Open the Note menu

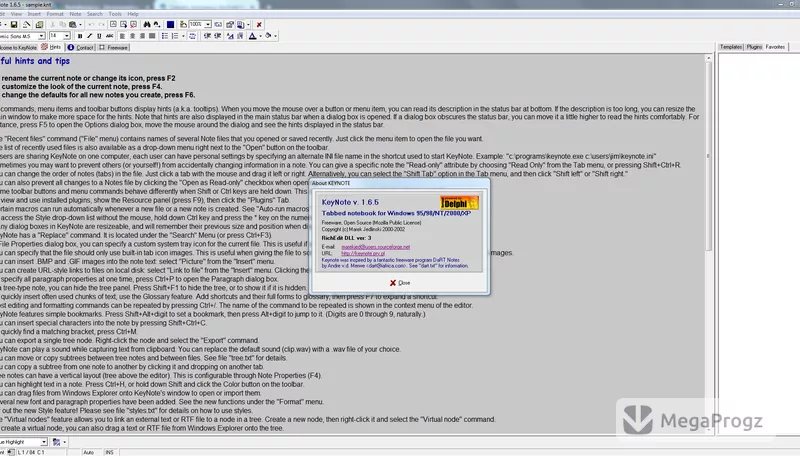tap(75, 14)
